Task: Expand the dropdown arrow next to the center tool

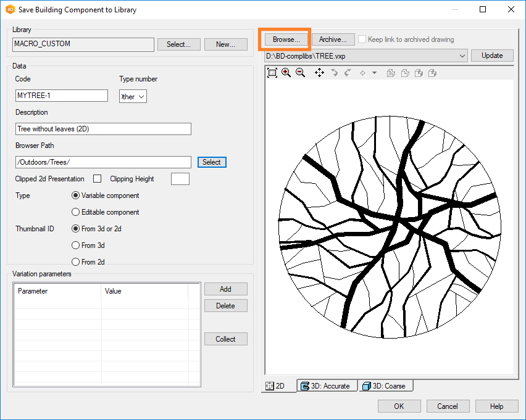Action: (x=374, y=73)
